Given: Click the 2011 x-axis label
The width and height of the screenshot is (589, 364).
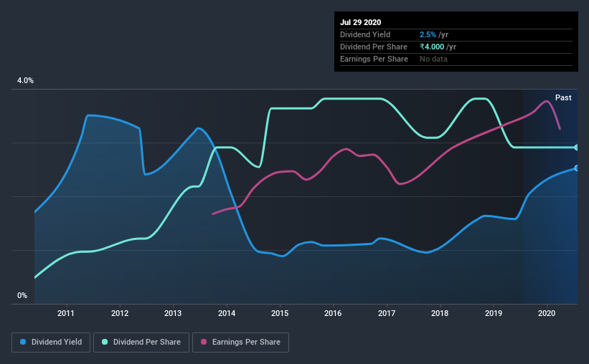Looking at the screenshot, I should pyautogui.click(x=66, y=313).
